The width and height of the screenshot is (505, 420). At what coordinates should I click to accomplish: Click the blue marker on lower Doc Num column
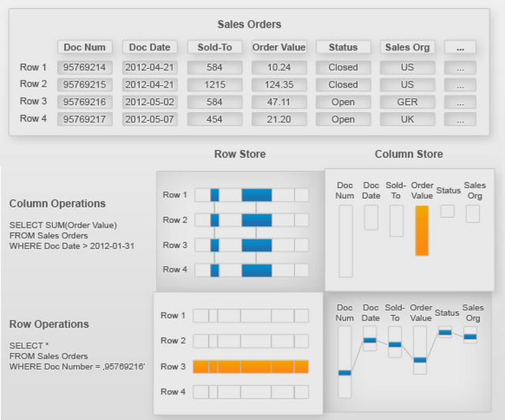point(345,372)
